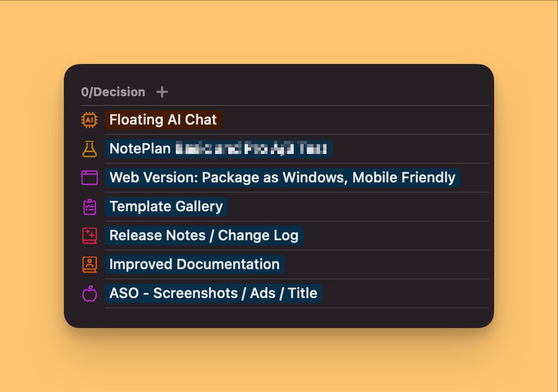This screenshot has width=558, height=392.
Task: Select the 0/Decision heading
Action: pos(113,92)
